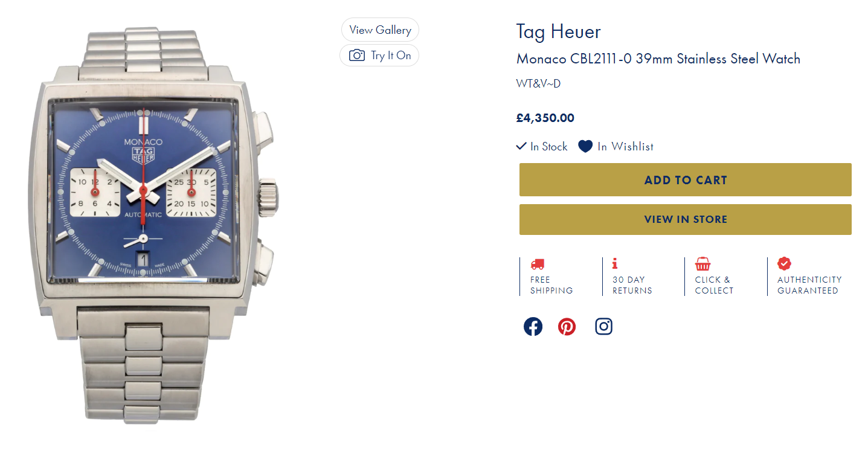Click the Authenticity Guaranteed text
Screen dimensions: 868x456
tap(809, 285)
